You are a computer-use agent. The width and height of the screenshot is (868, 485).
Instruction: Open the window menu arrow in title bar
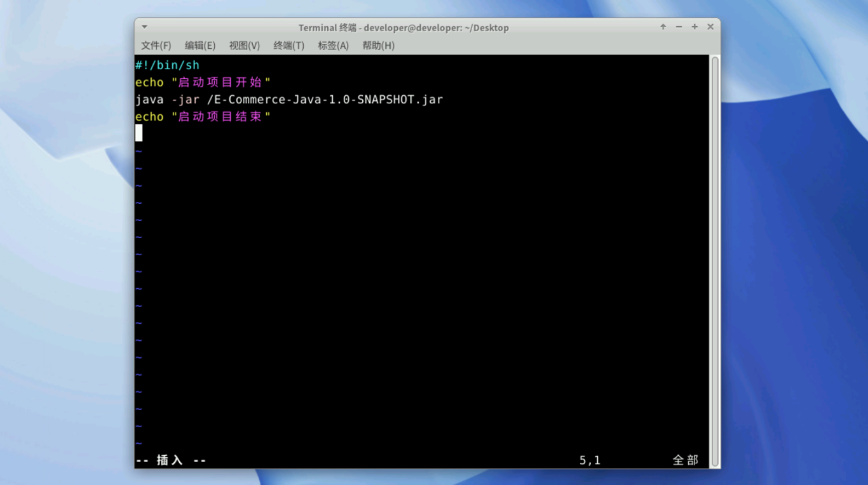click(x=145, y=27)
